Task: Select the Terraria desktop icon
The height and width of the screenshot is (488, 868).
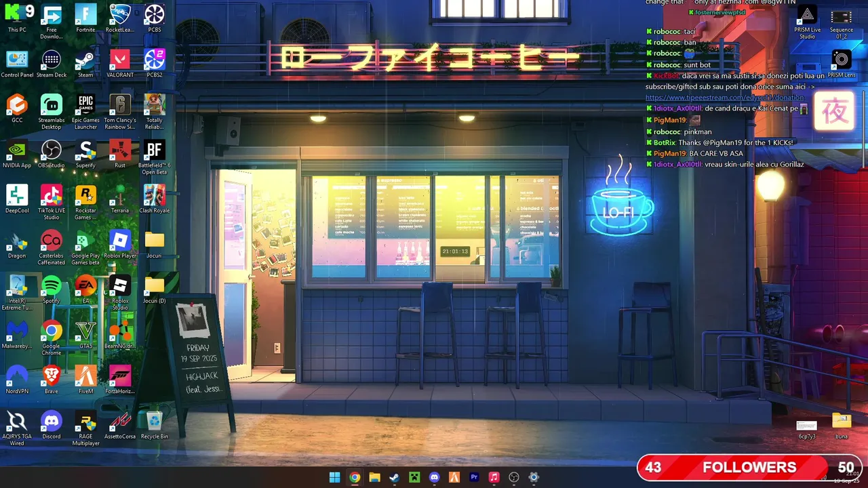Action: point(120,200)
